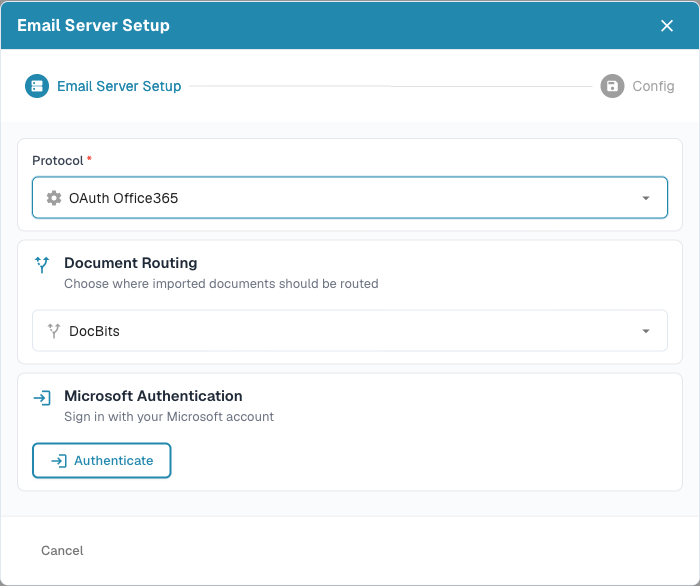Click the fork icon beside DocBits
The height and width of the screenshot is (586, 700).
click(54, 331)
